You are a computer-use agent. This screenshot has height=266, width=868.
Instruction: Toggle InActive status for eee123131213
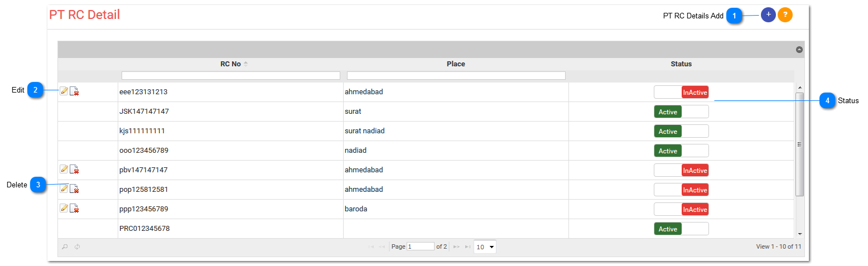pyautogui.click(x=681, y=92)
